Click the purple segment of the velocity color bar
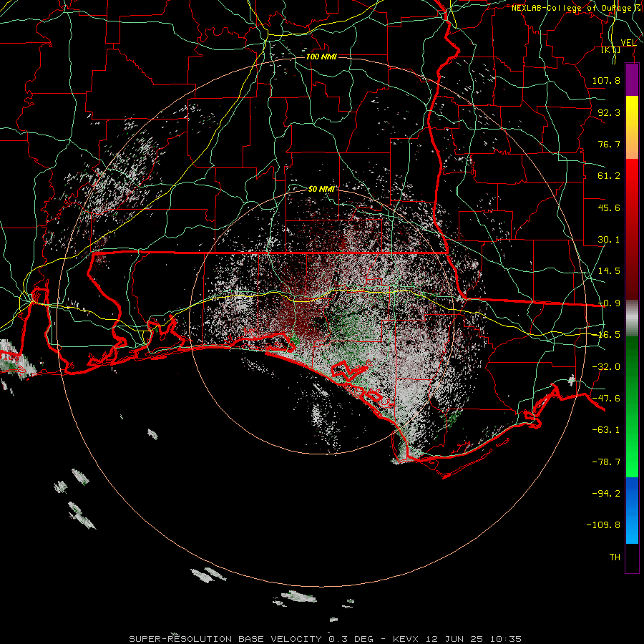The height and width of the screenshot is (644, 644). tap(632, 80)
